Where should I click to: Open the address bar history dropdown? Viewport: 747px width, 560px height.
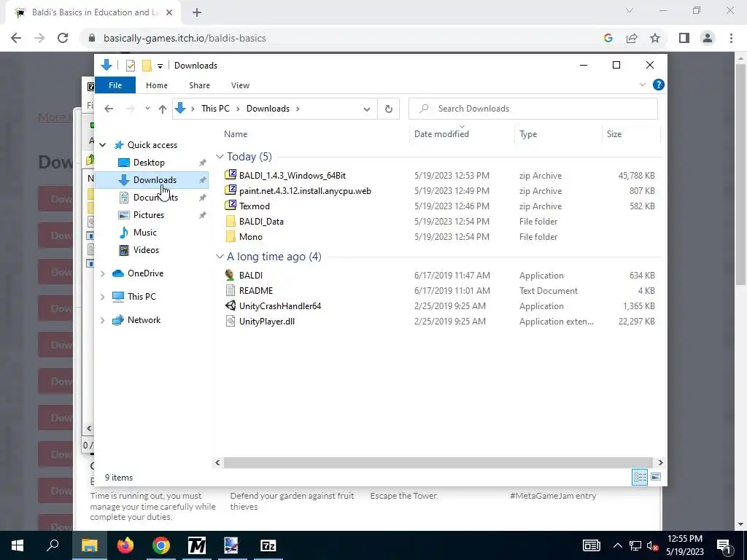coord(367,109)
